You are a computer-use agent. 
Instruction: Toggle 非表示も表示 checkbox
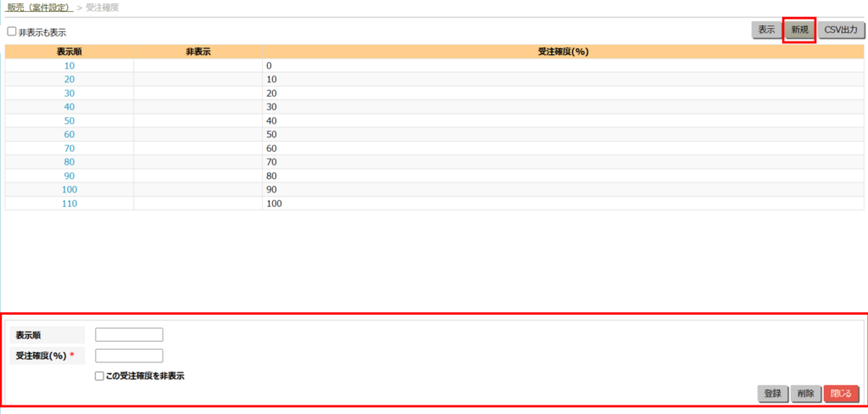tap(12, 31)
